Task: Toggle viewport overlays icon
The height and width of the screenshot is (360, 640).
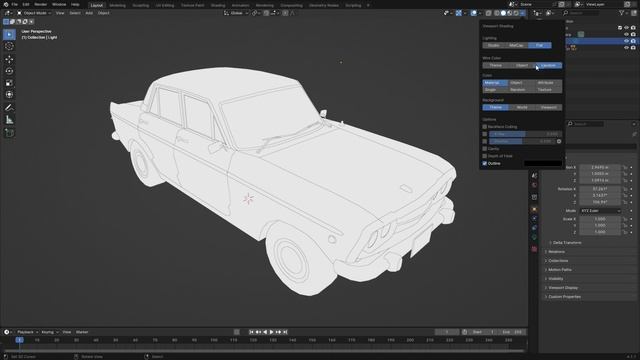Action: point(473,13)
